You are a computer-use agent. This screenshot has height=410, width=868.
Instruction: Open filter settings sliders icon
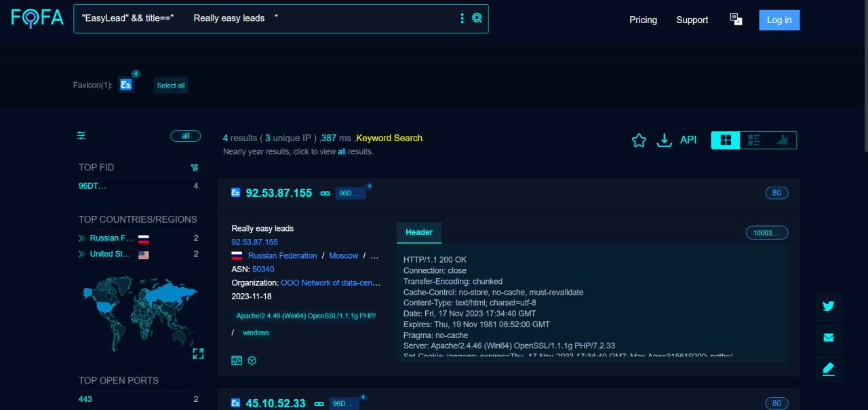81,136
